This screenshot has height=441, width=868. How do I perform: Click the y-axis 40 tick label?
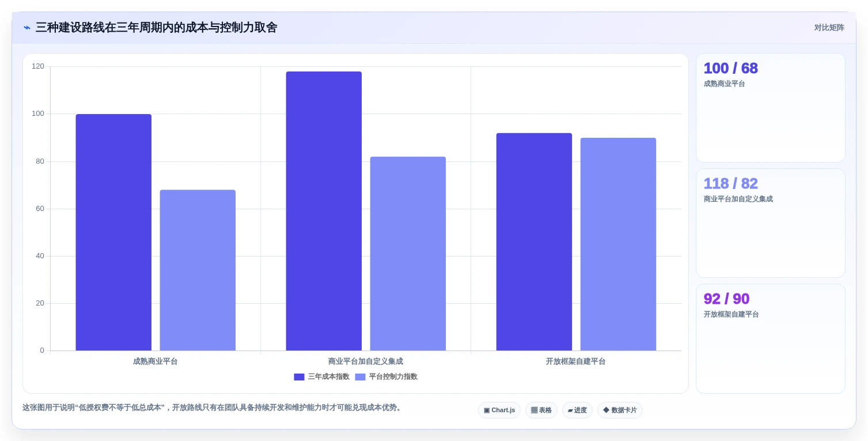[40, 256]
